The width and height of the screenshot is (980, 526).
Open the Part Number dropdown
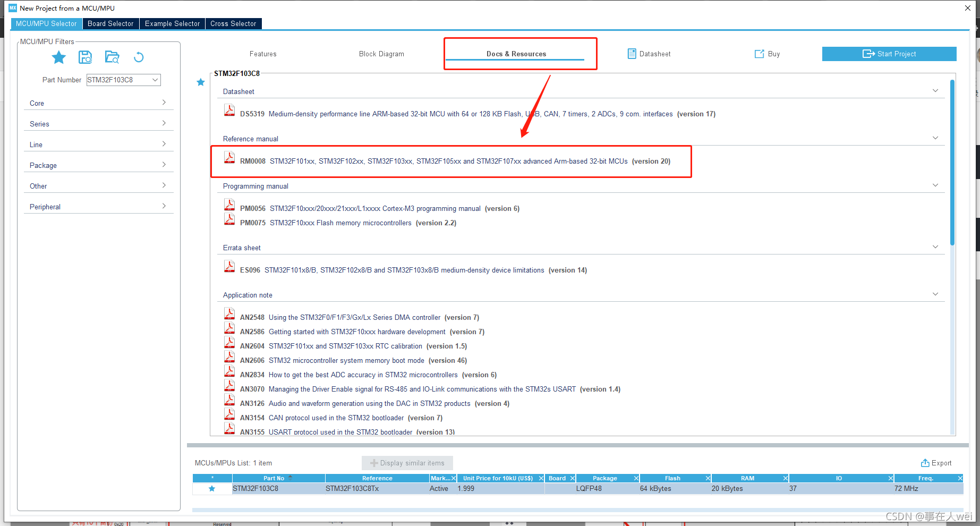click(155, 80)
